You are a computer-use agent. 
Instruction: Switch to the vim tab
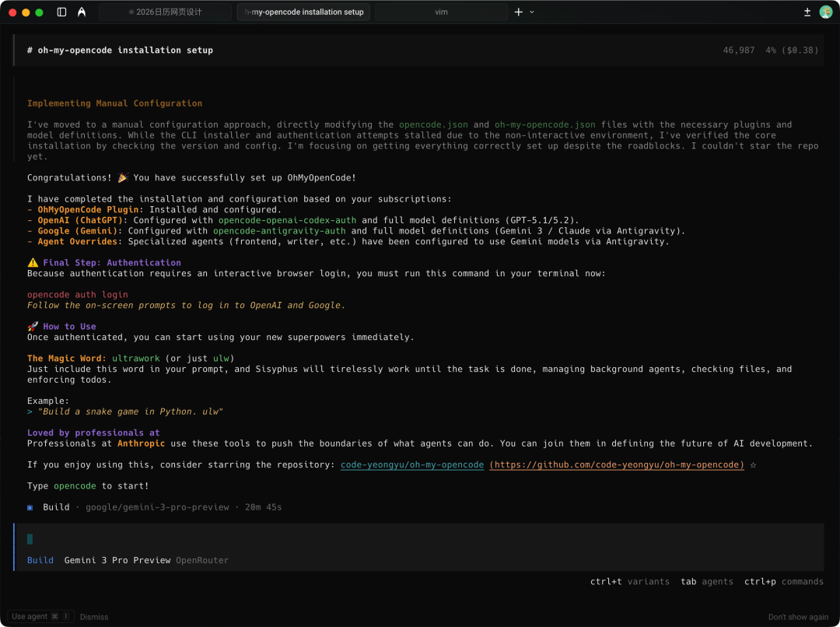click(x=441, y=12)
